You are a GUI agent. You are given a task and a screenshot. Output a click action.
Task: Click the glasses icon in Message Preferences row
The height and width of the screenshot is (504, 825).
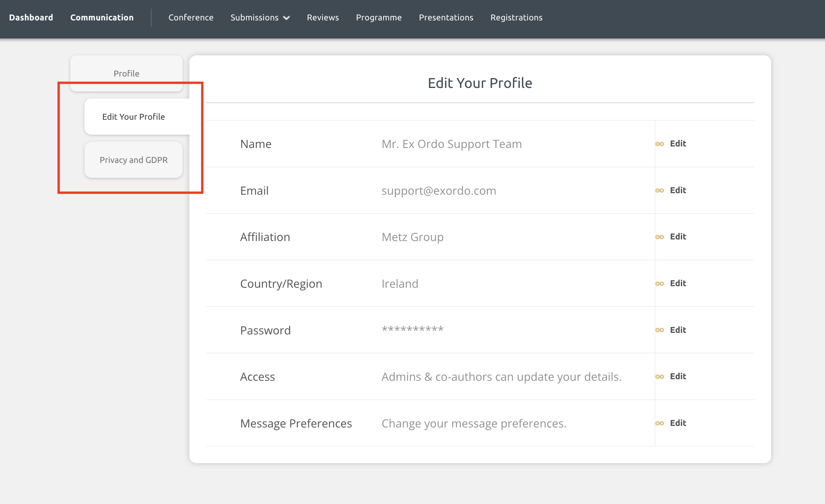pos(660,424)
